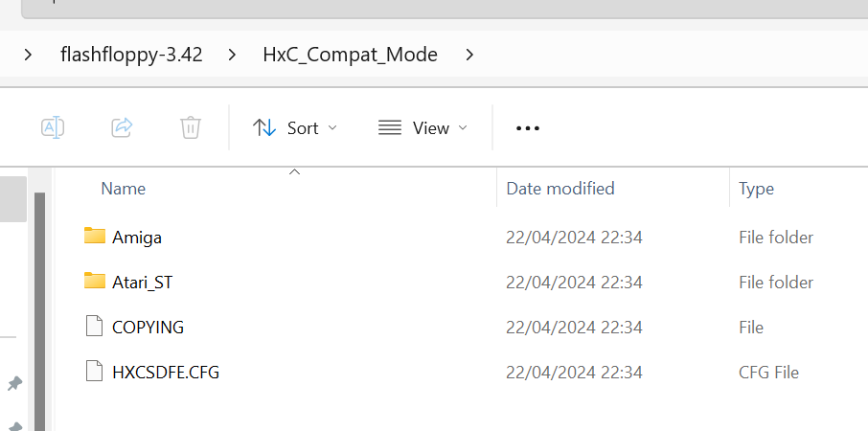Open the View dropdown menu

(423, 127)
